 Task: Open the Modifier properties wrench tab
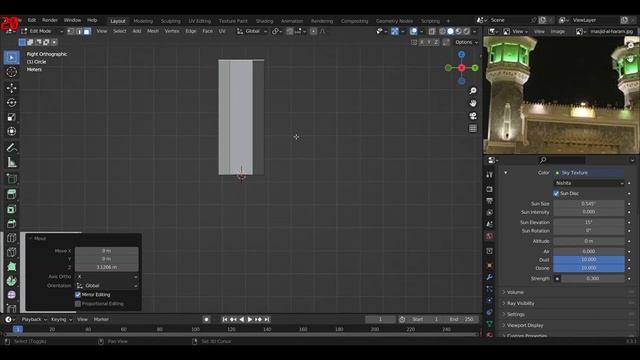click(x=489, y=277)
